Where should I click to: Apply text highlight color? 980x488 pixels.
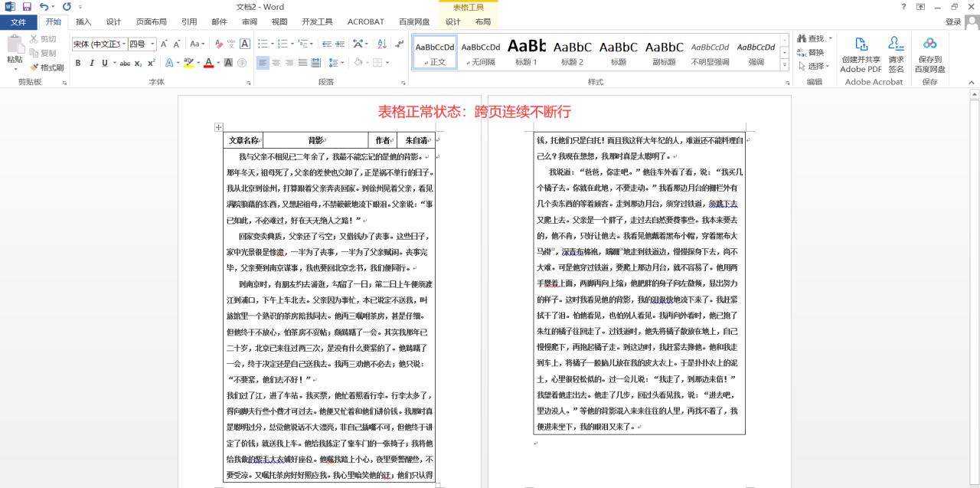pos(188,63)
